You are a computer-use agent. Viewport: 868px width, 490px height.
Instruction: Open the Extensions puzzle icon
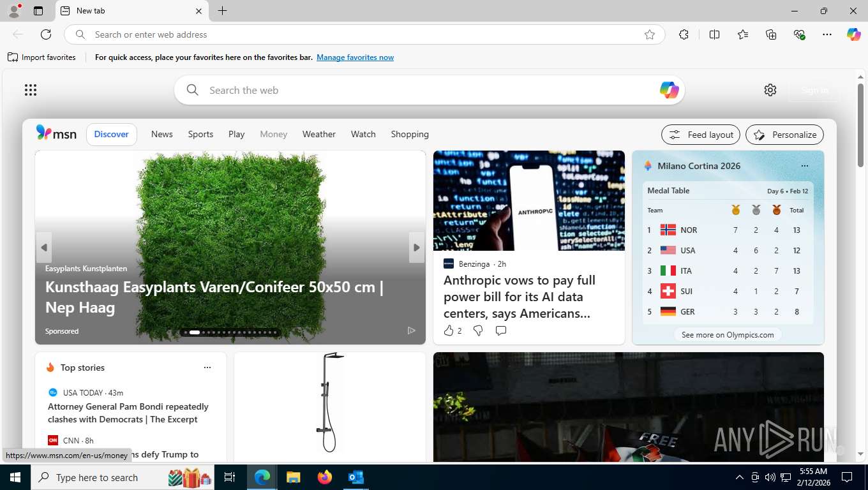[x=684, y=34]
